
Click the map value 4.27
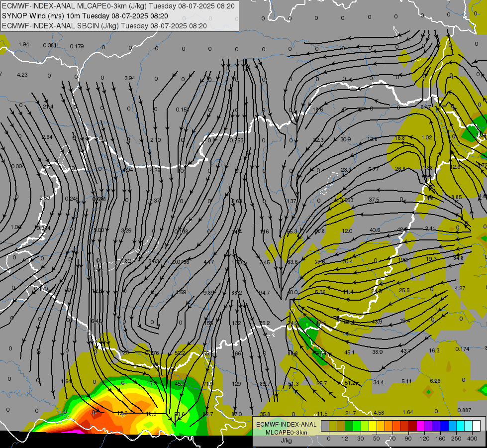[x=460, y=288]
